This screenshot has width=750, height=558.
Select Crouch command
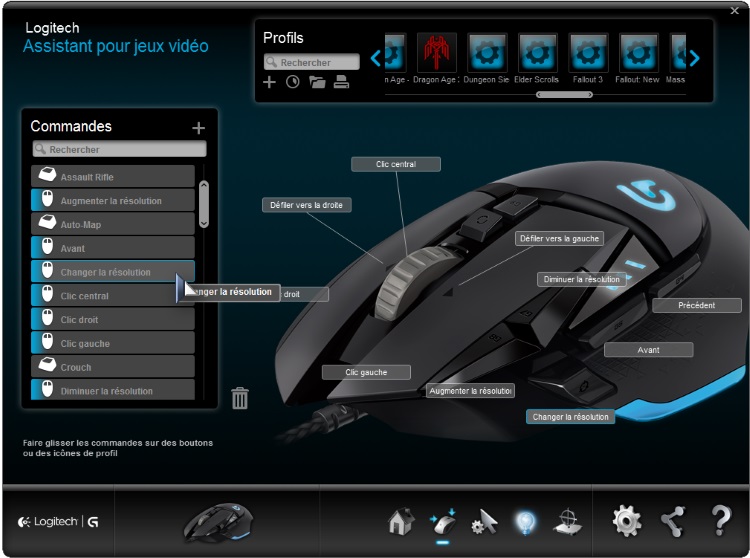(x=113, y=367)
